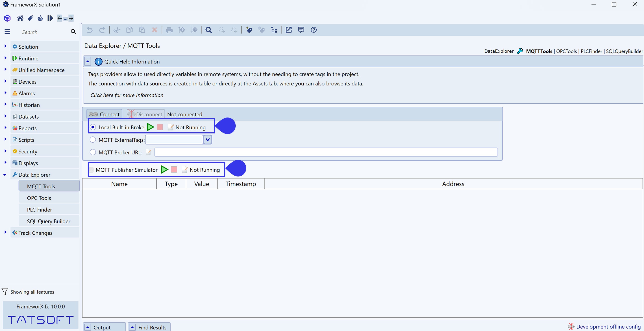Screen dimensions: 644x331
Task: Select MQTT Broker URL radio button
Action: pos(93,152)
